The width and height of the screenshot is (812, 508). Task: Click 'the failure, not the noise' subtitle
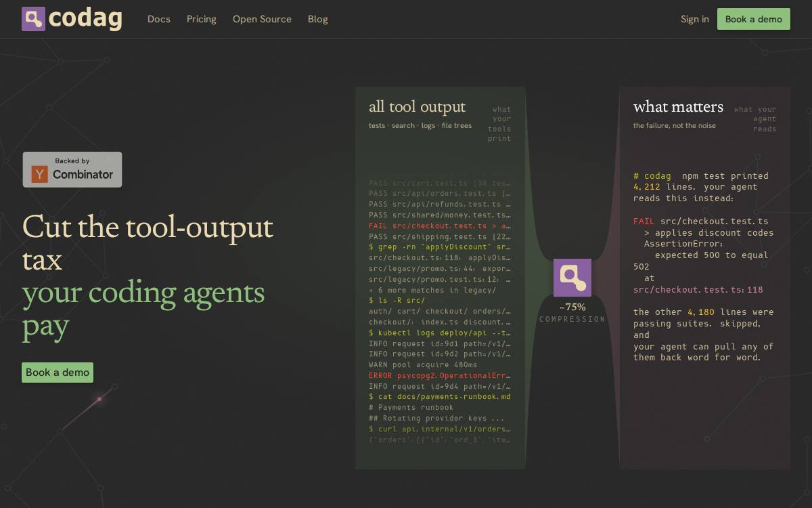675,126
